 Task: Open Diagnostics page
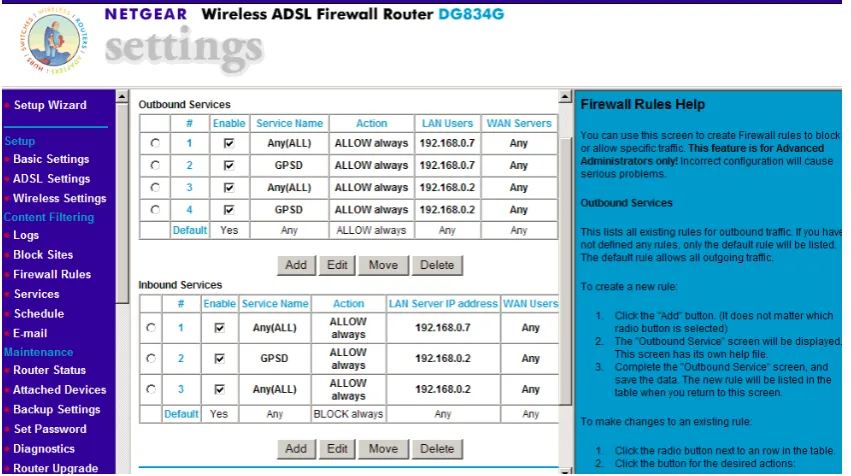pos(44,449)
